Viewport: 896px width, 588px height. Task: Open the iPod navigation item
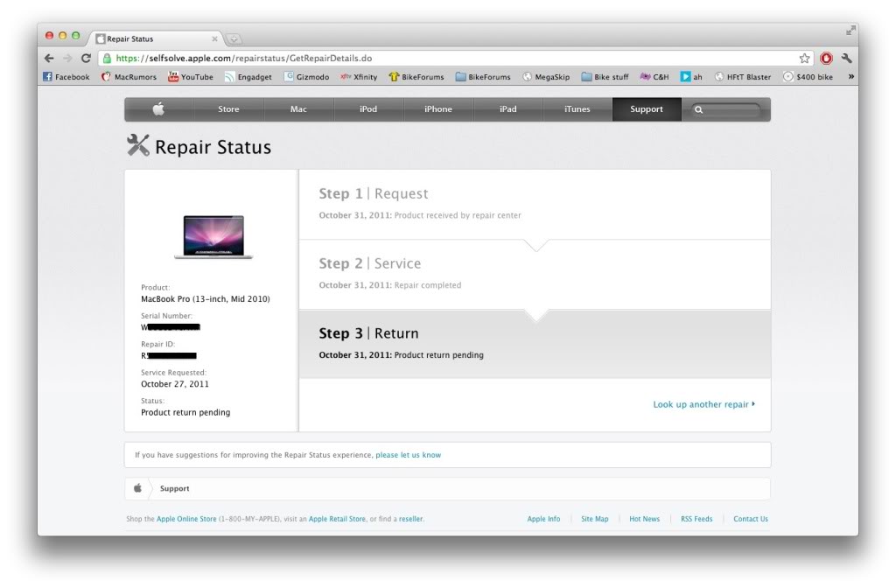point(368,108)
